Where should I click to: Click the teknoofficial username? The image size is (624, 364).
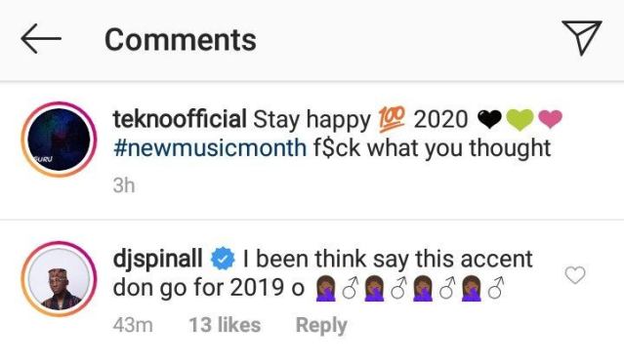[180, 119]
